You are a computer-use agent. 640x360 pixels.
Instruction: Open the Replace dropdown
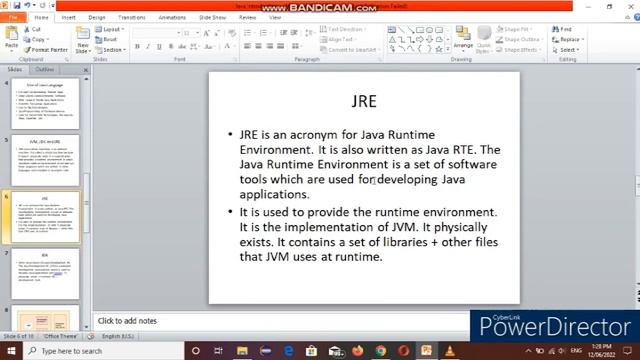[568, 40]
